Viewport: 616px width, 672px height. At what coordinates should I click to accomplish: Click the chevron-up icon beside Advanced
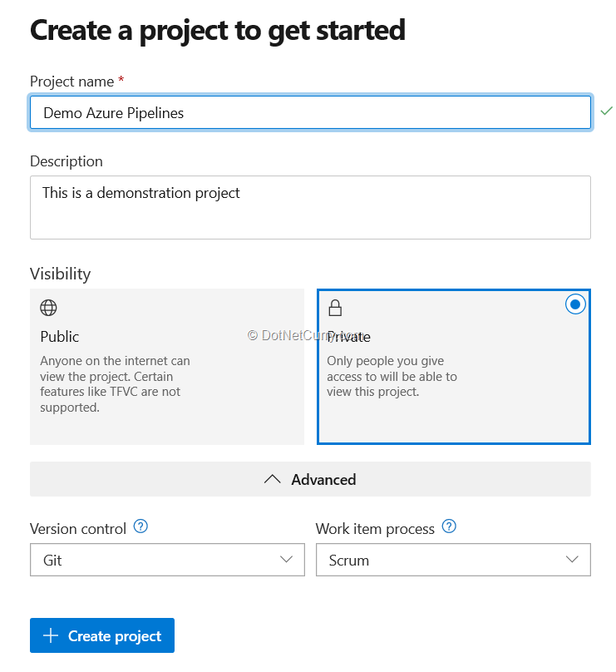coord(272,480)
